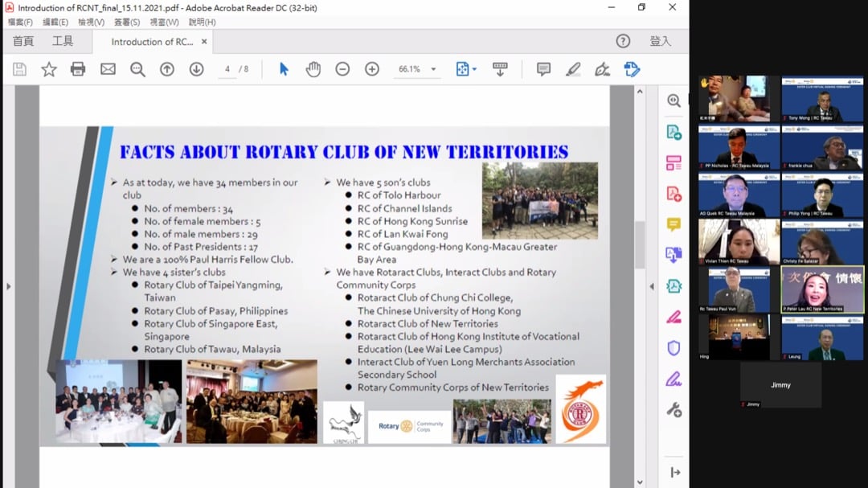The height and width of the screenshot is (488, 868).
Task: Select frankie chua's video thumbnail
Action: click(x=822, y=147)
